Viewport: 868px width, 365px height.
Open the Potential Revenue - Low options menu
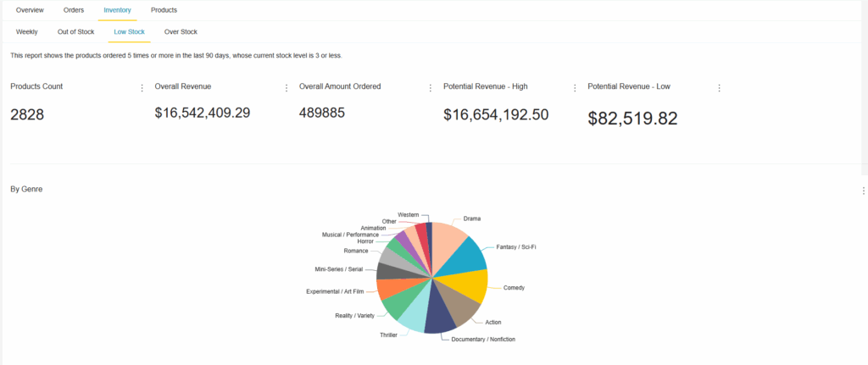point(719,88)
